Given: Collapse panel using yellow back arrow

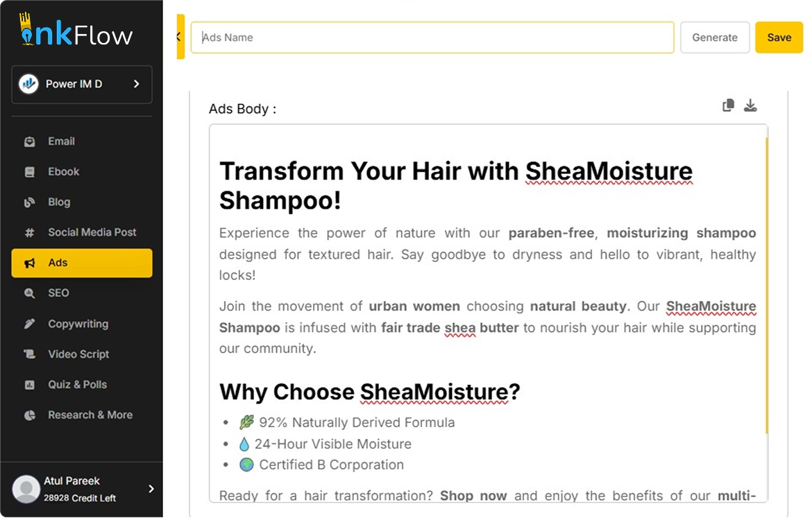Looking at the screenshot, I should click(180, 37).
